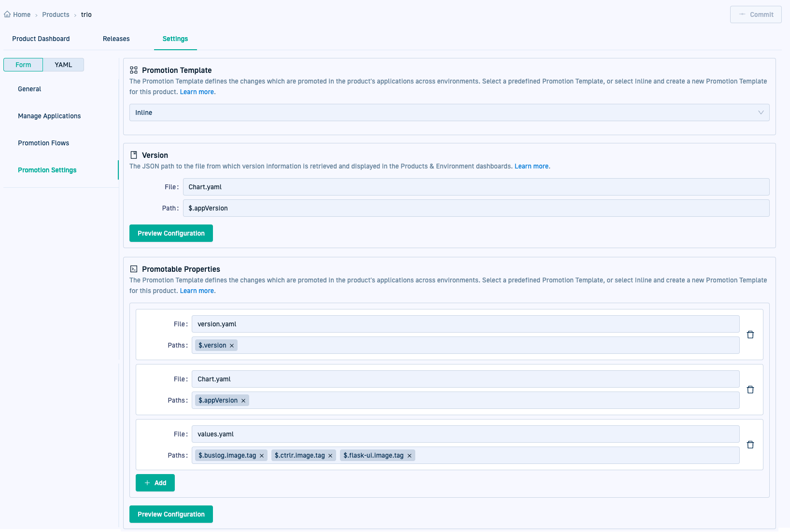This screenshot has height=532, width=790.
Task: Open Learn more link in Version section
Action: point(531,166)
